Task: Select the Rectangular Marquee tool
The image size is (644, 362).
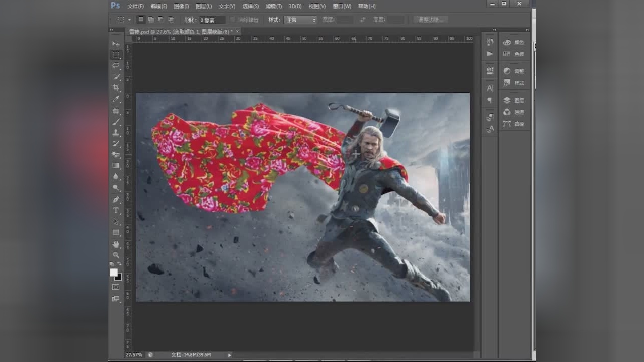Action: click(116, 55)
